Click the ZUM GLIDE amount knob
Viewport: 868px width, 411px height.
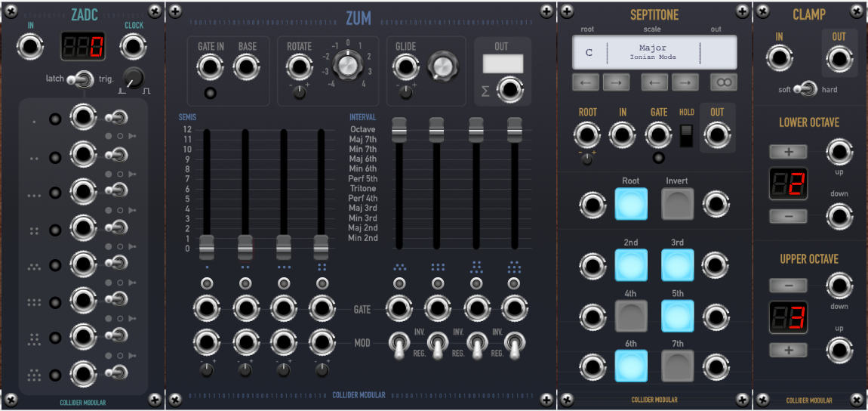[x=442, y=66]
